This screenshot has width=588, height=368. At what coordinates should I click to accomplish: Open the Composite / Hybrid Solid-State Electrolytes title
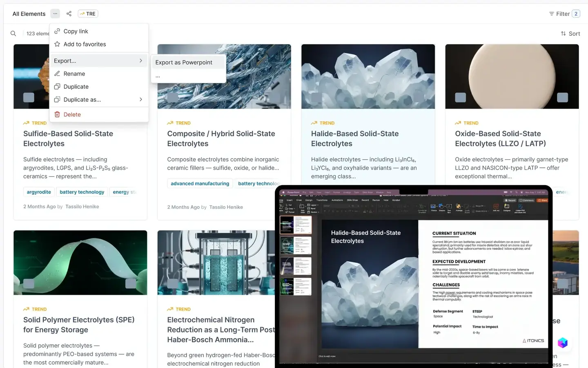pyautogui.click(x=221, y=139)
